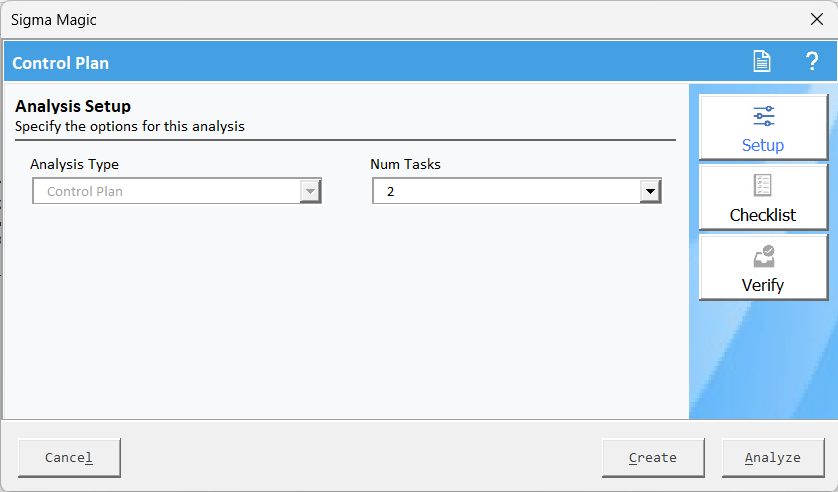Image resolution: width=838 pixels, height=492 pixels.
Task: Click the Num Tasks field label
Action: click(x=405, y=164)
